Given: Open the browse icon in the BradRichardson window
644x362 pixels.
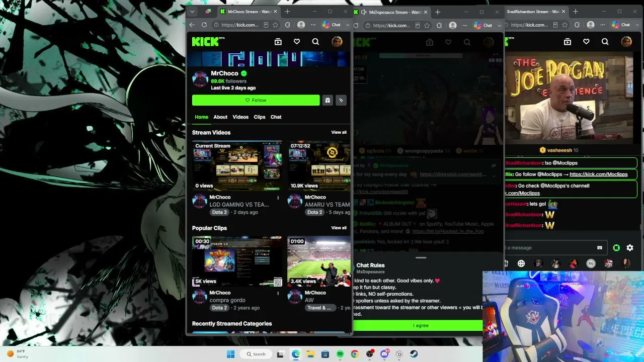Looking at the screenshot, I should tap(568, 42).
